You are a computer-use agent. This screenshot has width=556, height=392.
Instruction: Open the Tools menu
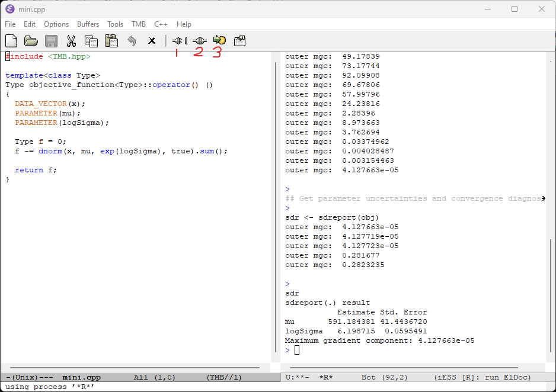tap(115, 24)
